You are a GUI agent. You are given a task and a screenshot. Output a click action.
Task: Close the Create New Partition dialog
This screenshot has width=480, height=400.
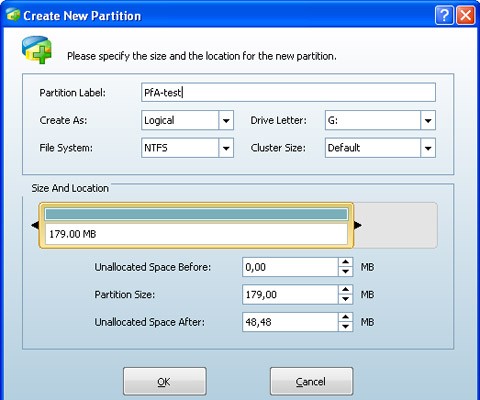[x=465, y=15]
